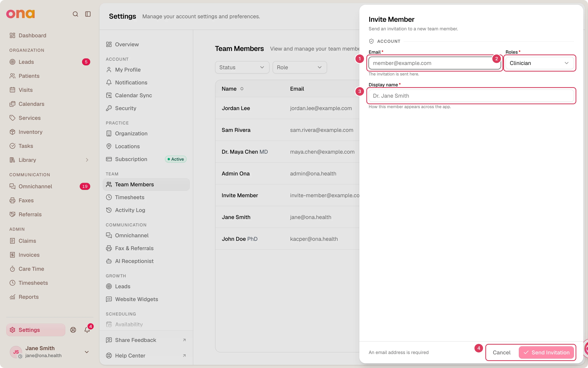588x368 pixels.
Task: Open Timesheets in the settings Team section
Action: 146,197
